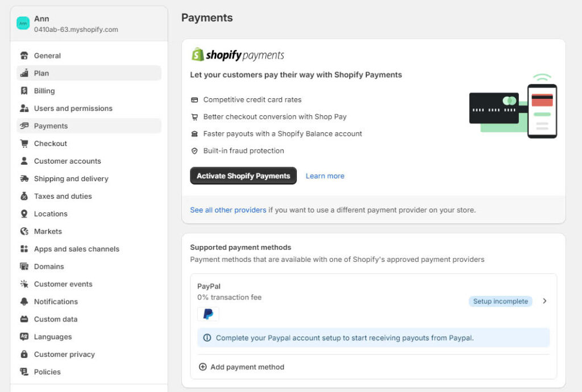Open Languages settings
Screen dimensions: 582x392
[89, 337]
